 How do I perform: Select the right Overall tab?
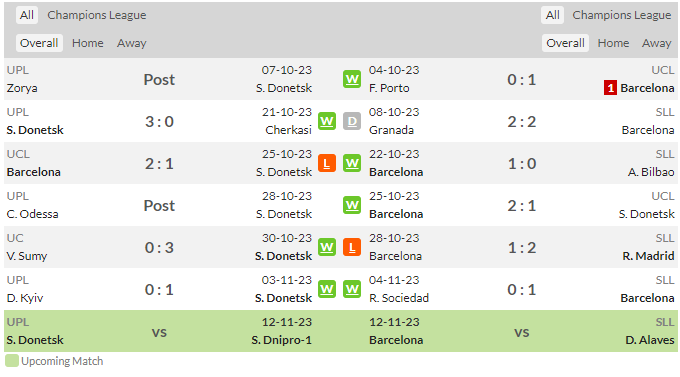coord(565,43)
